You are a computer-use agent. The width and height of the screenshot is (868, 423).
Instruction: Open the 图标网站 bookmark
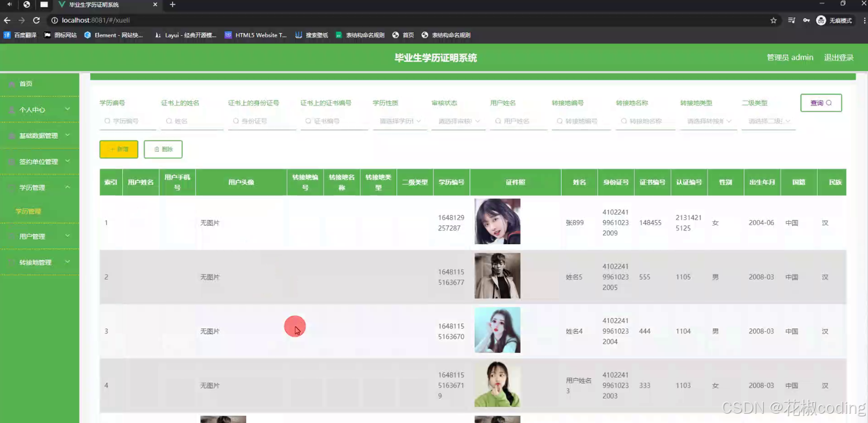click(x=60, y=35)
